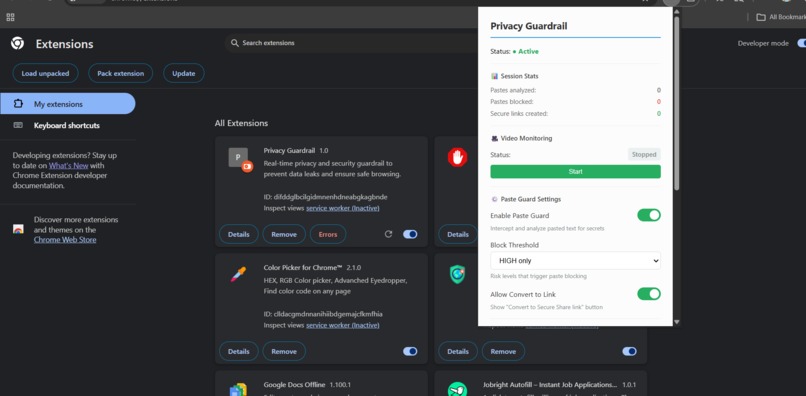806x396 pixels.
Task: Click the green shield extension icon
Action: pos(457,274)
